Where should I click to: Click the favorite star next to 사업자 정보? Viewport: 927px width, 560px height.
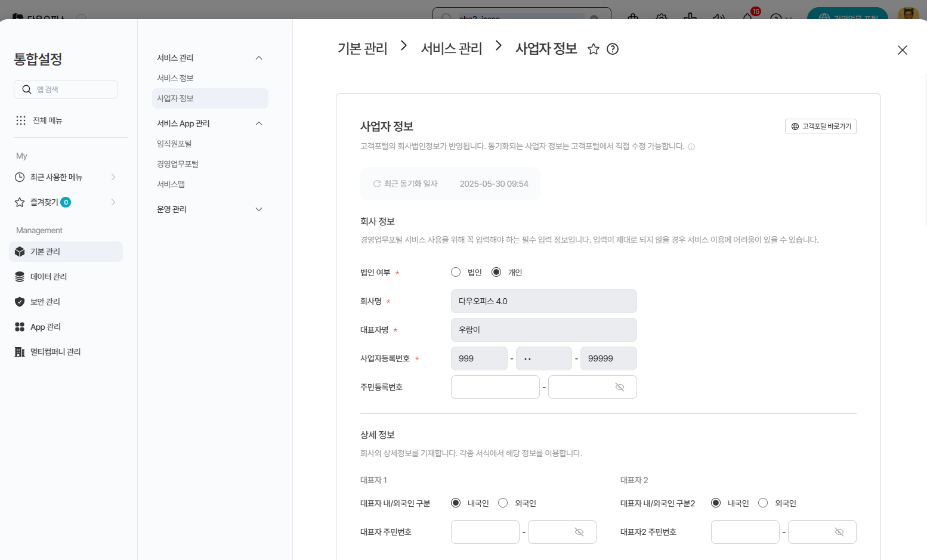tap(593, 49)
